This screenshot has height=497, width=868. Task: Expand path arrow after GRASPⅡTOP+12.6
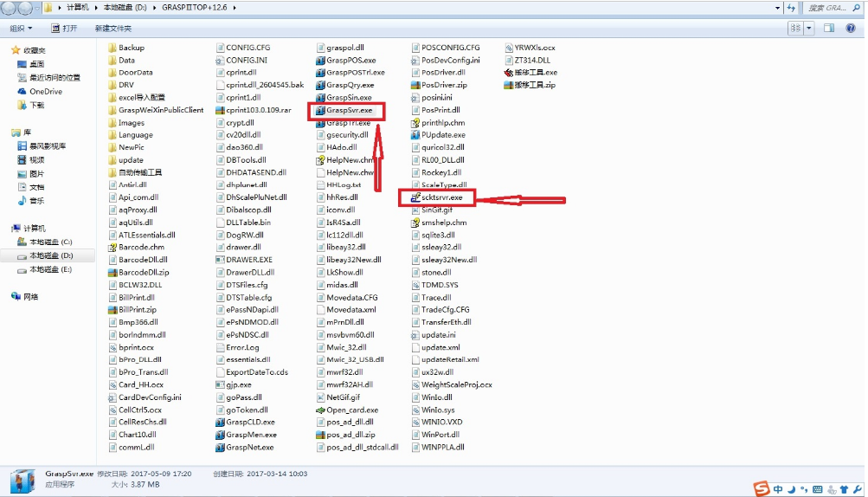(235, 8)
